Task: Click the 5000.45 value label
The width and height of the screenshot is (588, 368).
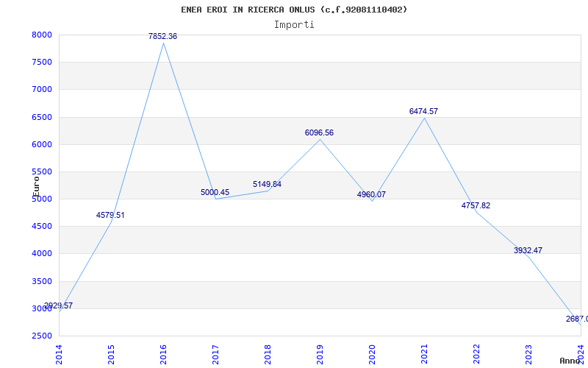Action: coord(215,192)
